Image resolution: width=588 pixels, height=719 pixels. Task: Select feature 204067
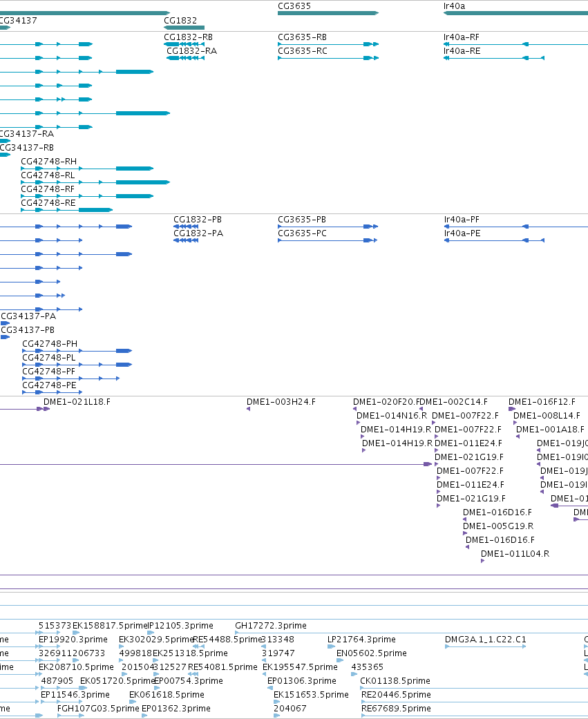click(x=290, y=709)
